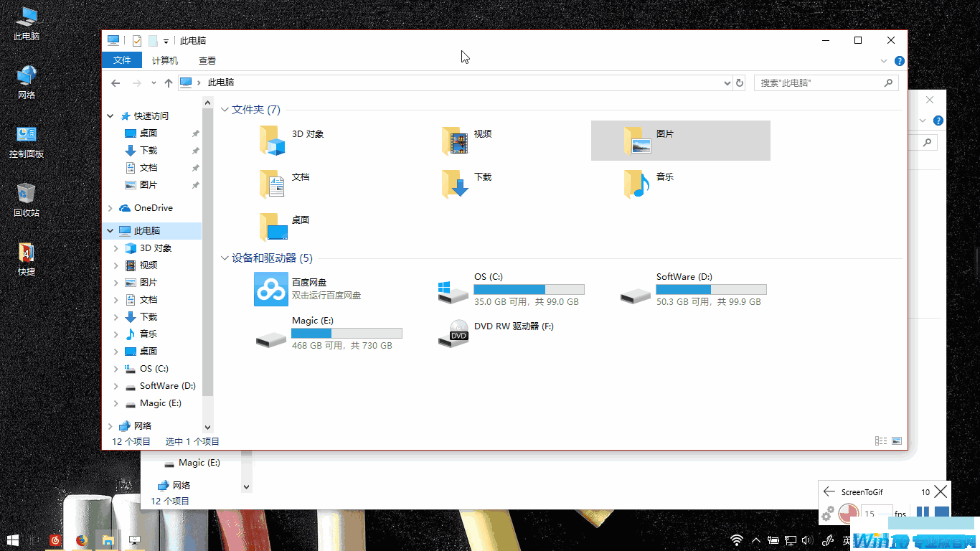
Task: Select 下载 under quick access
Action: [149, 151]
